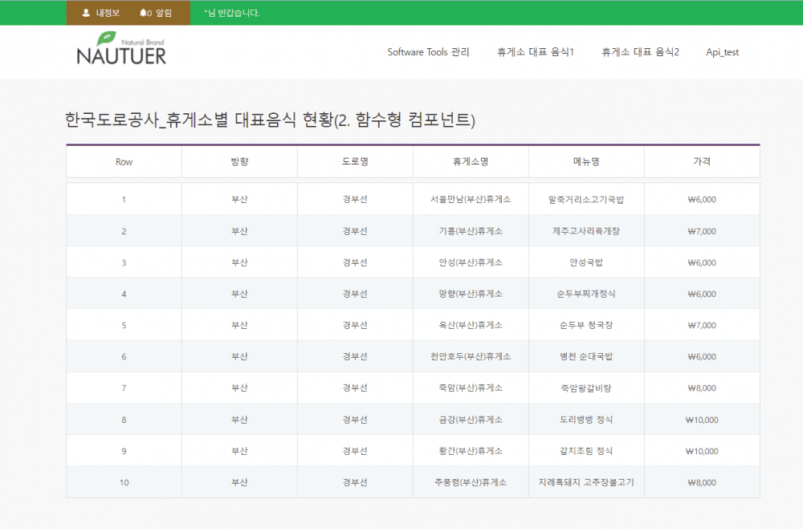Select the 천안호두(부산)휴게소 cell
The height and width of the screenshot is (532, 803).
(x=471, y=356)
